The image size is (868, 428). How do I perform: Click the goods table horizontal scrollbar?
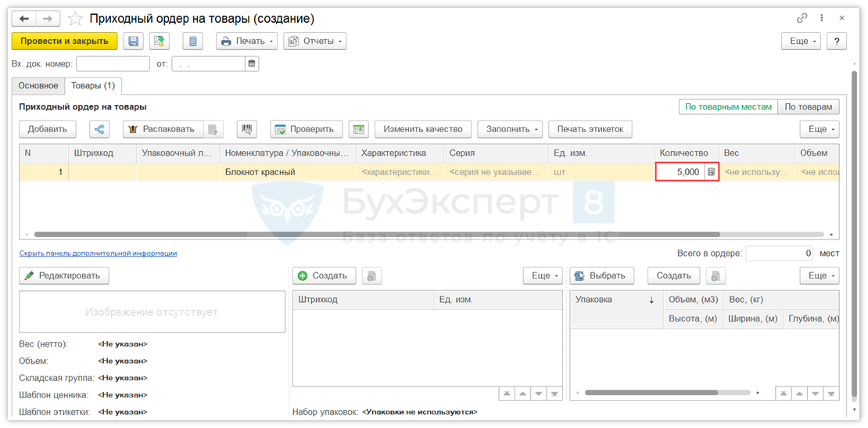(376, 234)
